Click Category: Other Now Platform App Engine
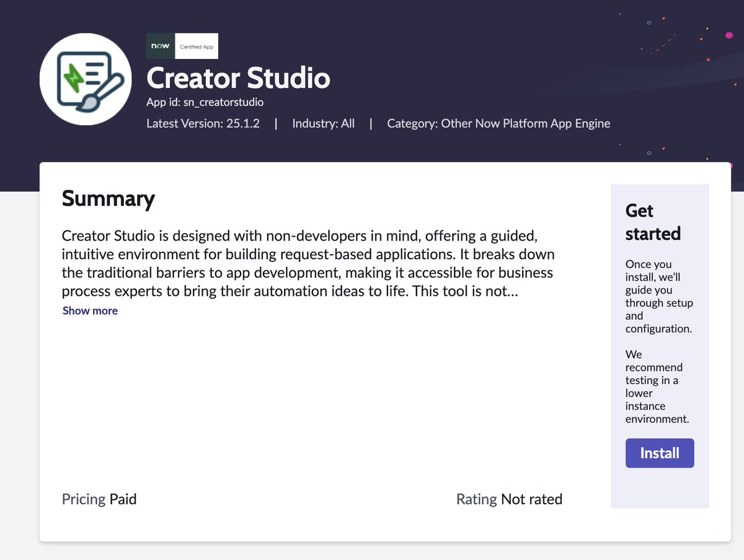 tap(498, 123)
